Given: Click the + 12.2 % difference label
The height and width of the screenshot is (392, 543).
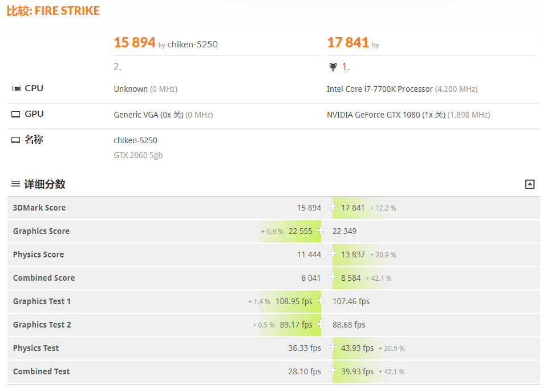Looking at the screenshot, I should [383, 208].
